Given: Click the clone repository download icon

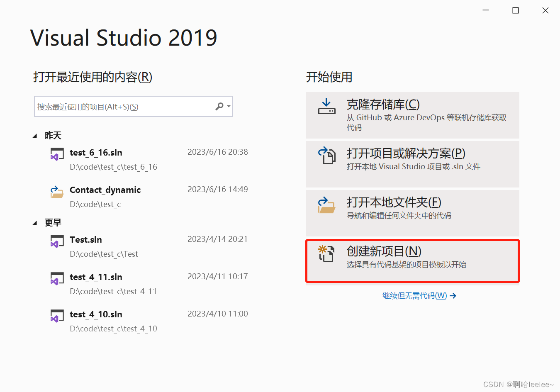Looking at the screenshot, I should click(x=326, y=106).
